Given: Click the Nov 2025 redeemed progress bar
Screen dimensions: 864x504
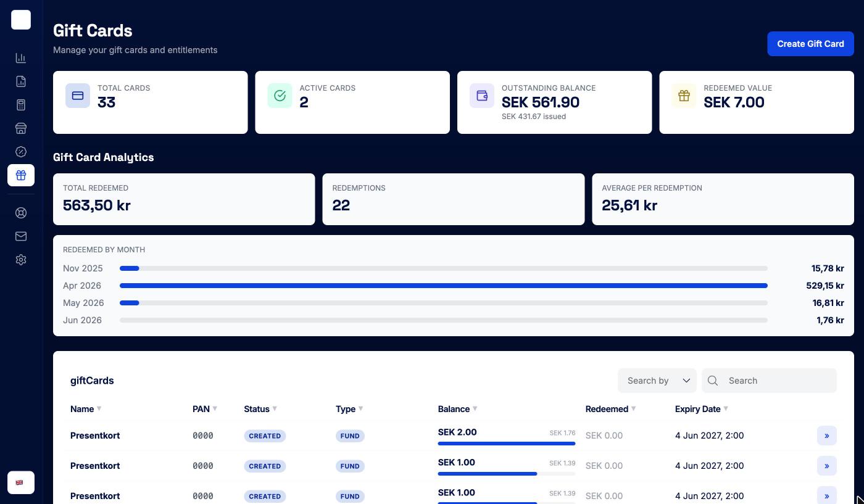Looking at the screenshot, I should [444, 268].
